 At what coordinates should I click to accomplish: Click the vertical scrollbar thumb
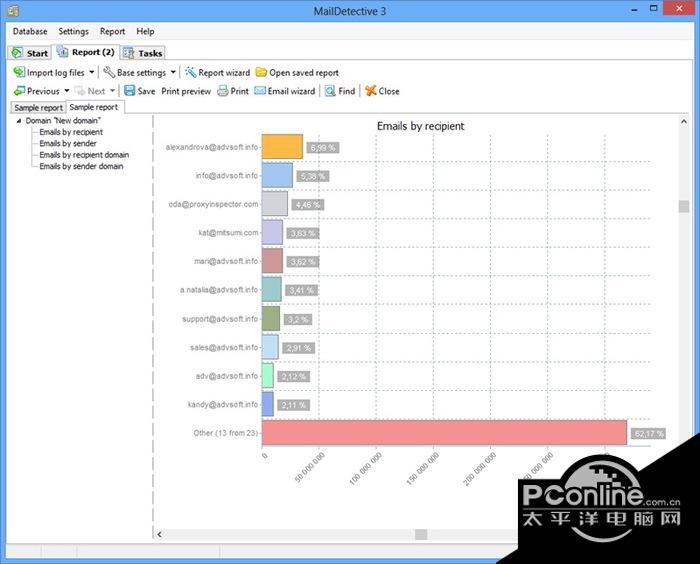[683, 206]
